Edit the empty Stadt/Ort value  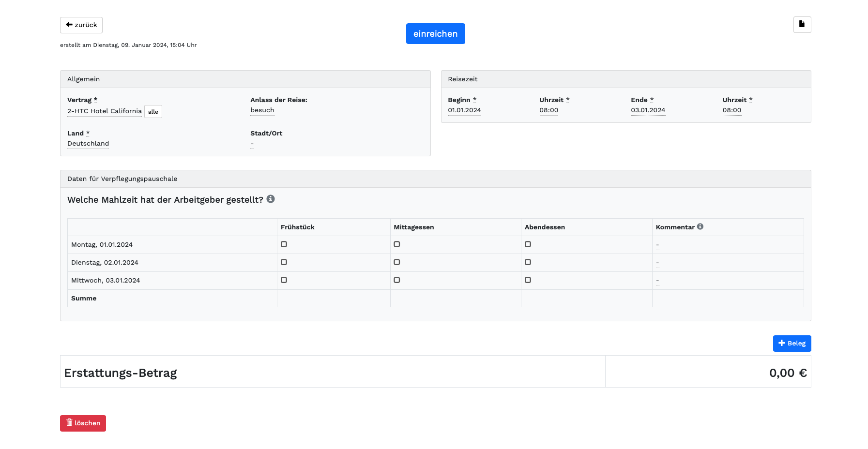click(252, 144)
